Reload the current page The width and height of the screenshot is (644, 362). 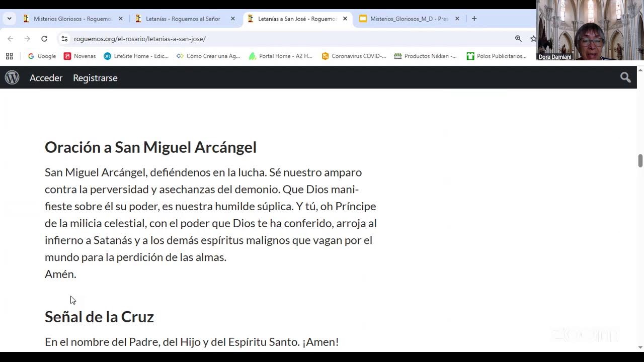44,39
